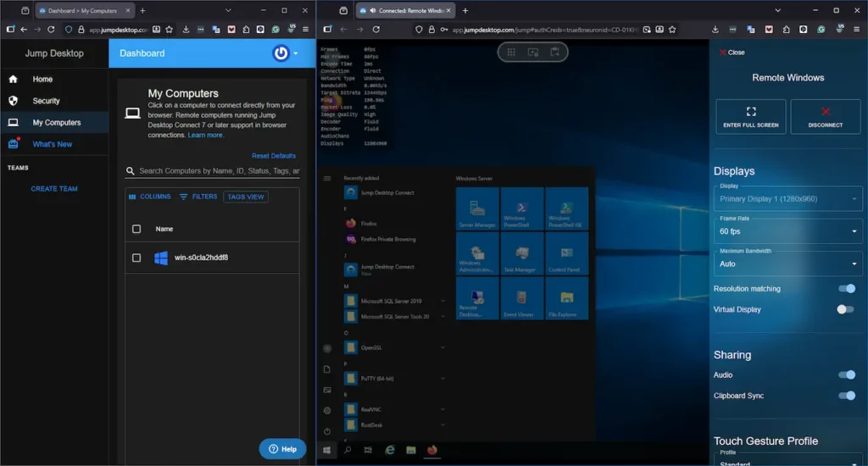
Task: Open Task Manager tile
Action: (x=521, y=253)
